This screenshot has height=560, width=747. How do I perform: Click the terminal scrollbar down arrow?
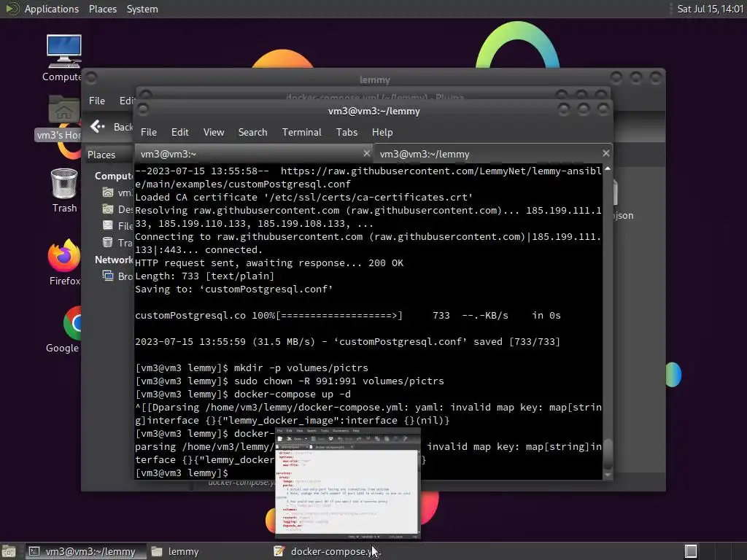coord(608,475)
